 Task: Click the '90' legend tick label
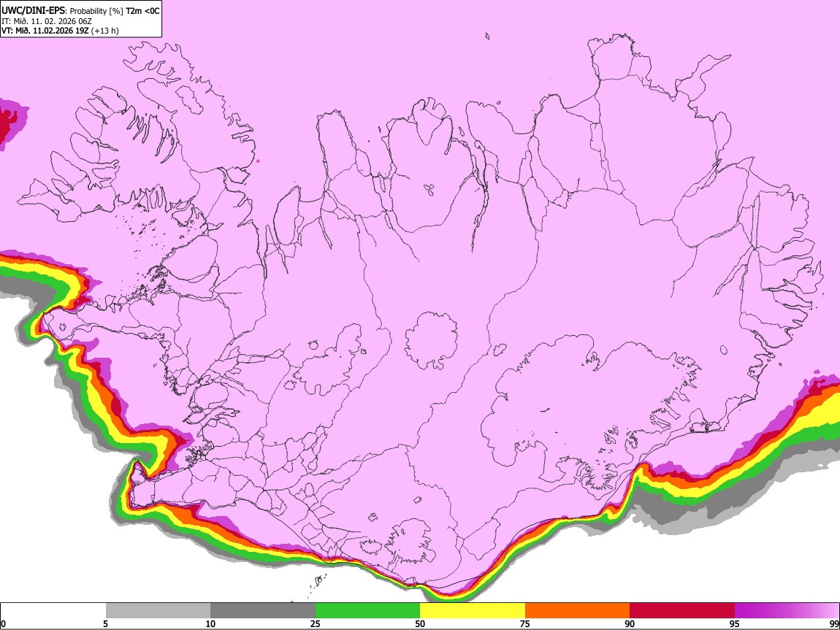(x=630, y=623)
